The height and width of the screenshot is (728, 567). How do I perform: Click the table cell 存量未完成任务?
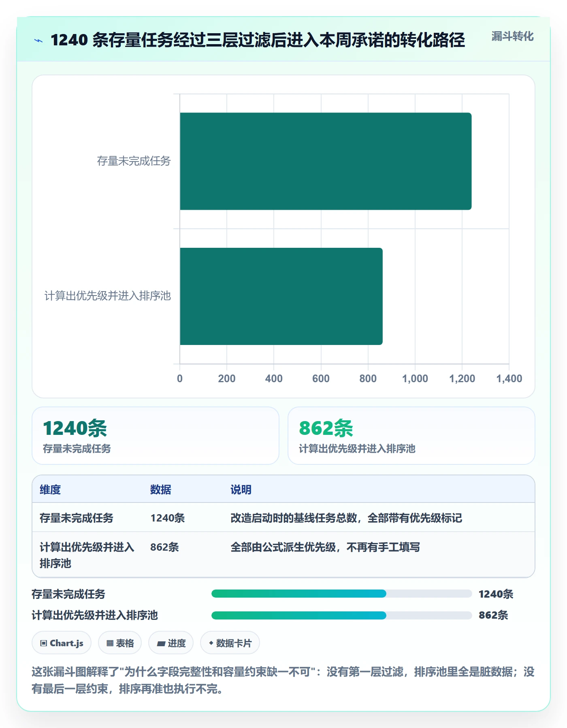coord(77,518)
